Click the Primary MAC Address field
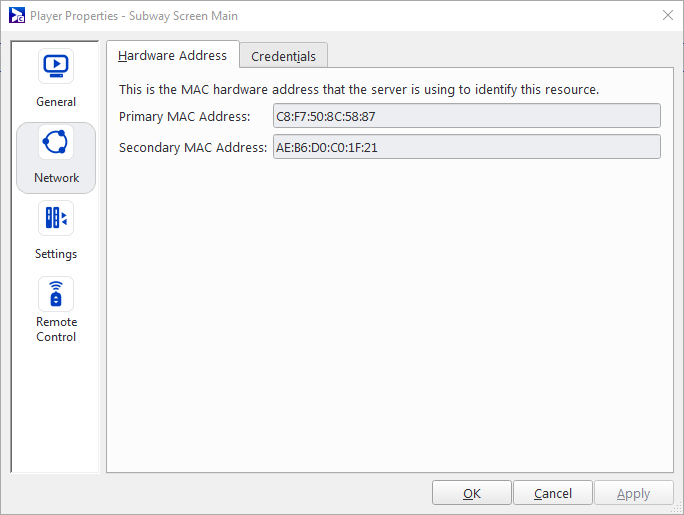Image resolution: width=684 pixels, height=515 pixels. (466, 116)
